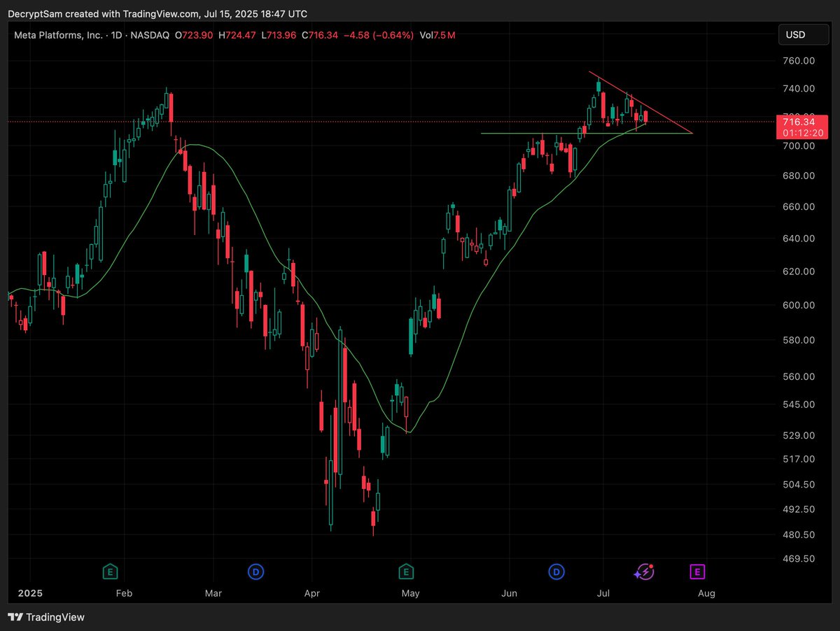Click the Feb label on the time axis
The image size is (840, 631).
(x=124, y=593)
